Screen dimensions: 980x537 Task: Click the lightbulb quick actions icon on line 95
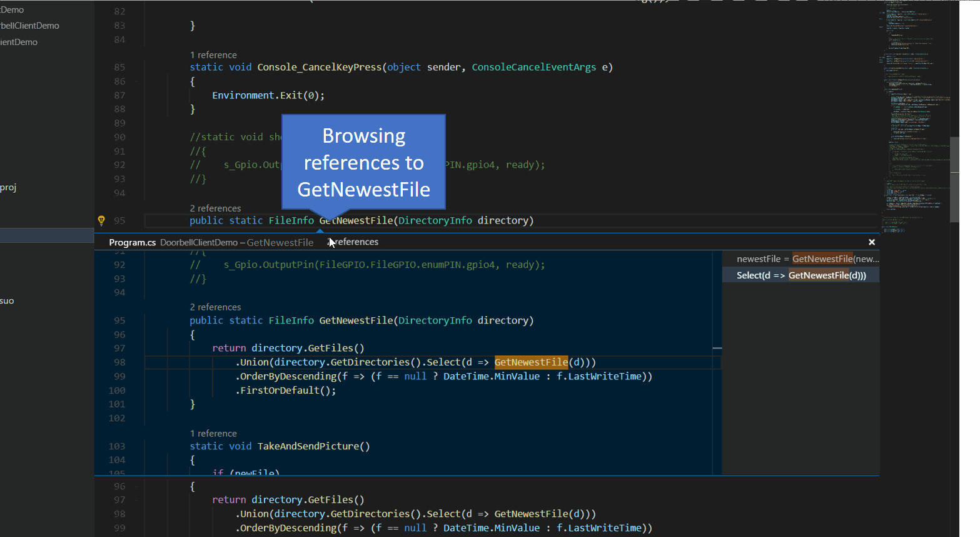coord(101,220)
